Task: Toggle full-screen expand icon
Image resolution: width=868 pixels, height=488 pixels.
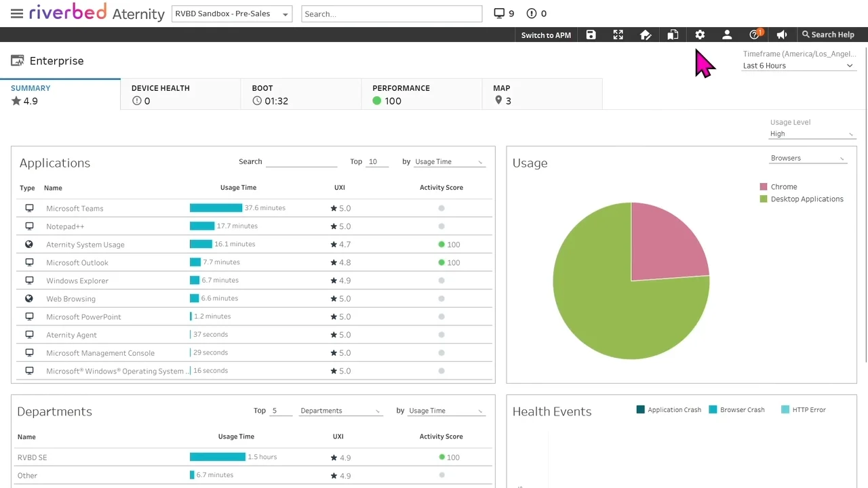Action: click(x=618, y=35)
